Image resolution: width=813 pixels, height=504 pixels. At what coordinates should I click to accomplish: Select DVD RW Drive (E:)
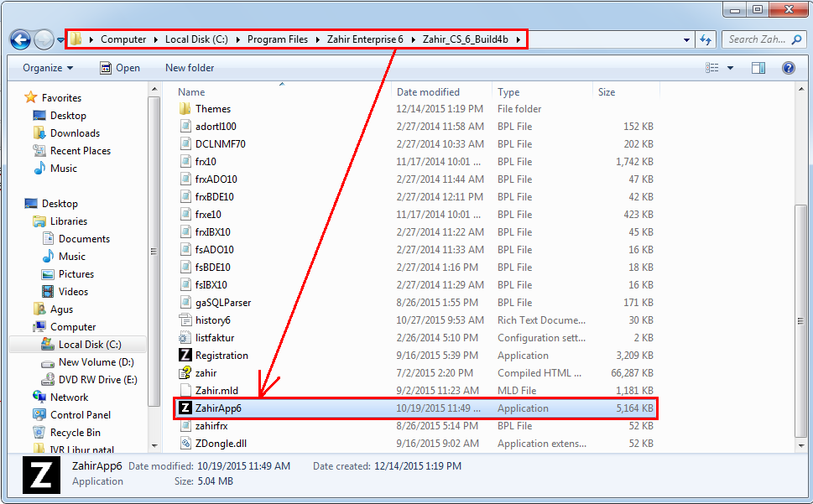(97, 380)
